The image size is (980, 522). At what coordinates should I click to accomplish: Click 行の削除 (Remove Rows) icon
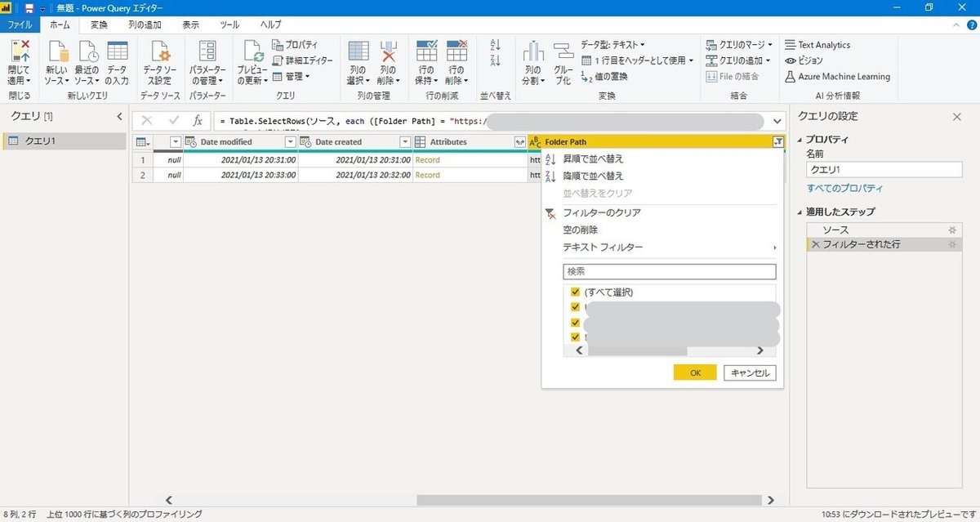[x=457, y=51]
